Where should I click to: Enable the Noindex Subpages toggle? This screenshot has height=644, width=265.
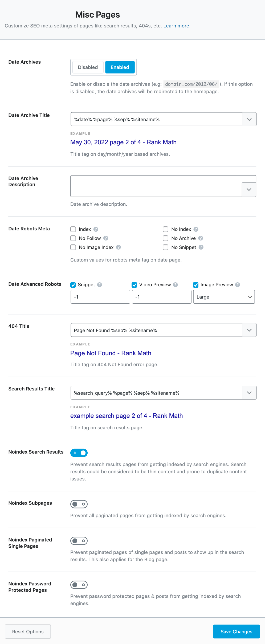(x=79, y=504)
